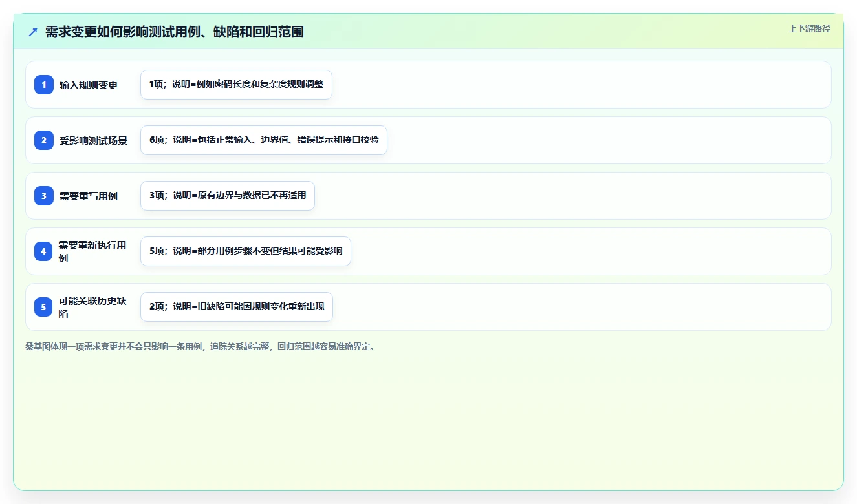Click the 1项 password rule description box
The image size is (857, 504).
pyautogui.click(x=236, y=85)
